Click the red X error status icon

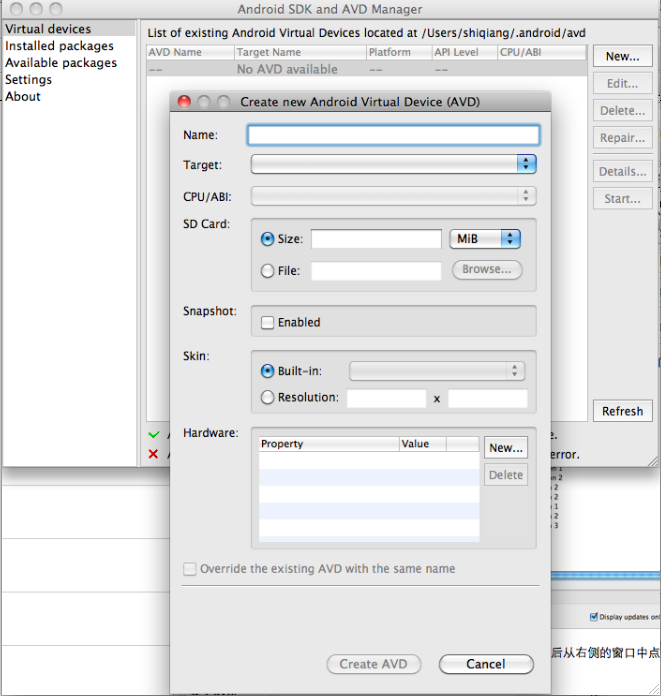tap(153, 454)
